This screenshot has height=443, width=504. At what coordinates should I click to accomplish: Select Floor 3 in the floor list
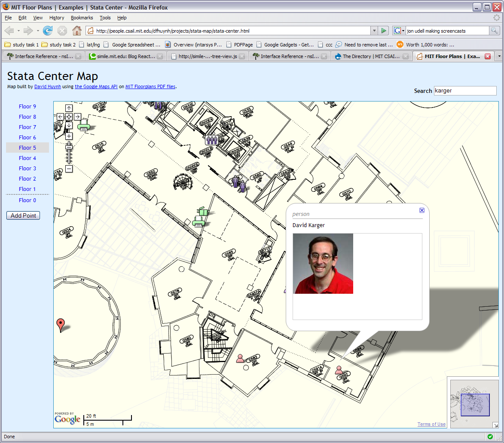click(27, 168)
